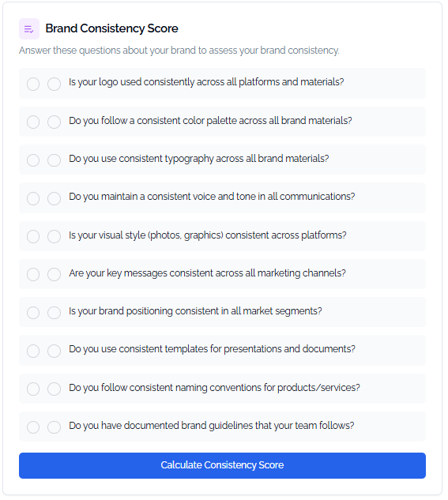
Task: Click the Brand Consistency Score heading
Action: pyautogui.click(x=111, y=28)
